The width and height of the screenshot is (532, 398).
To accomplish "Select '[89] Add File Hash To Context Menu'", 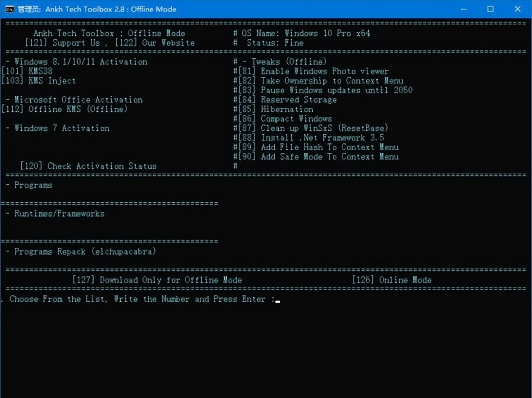I will [318, 147].
